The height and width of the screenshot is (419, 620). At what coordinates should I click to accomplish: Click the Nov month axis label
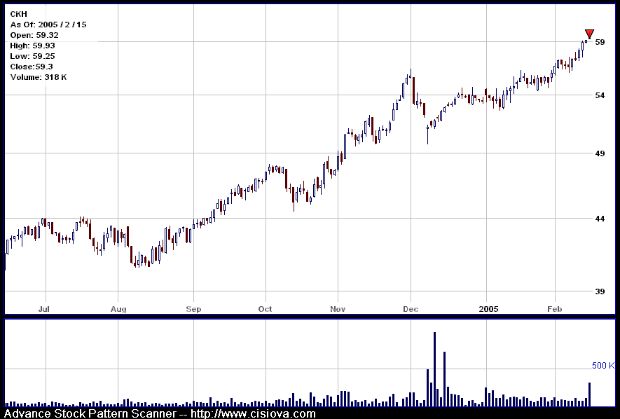[338, 309]
